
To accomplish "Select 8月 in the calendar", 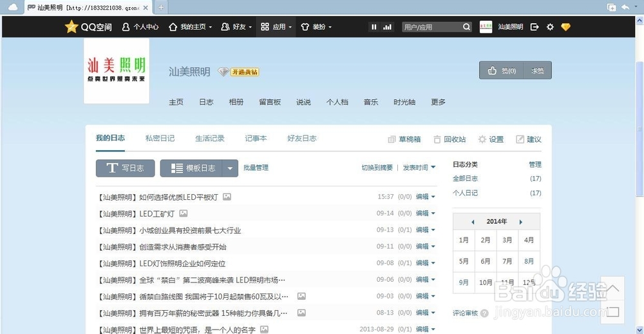I will click(529, 261).
